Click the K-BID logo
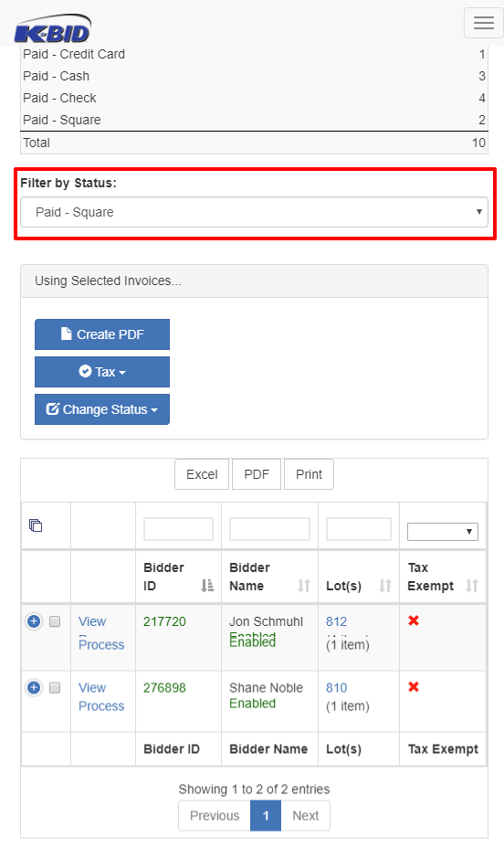The image size is (504, 848). point(52,28)
